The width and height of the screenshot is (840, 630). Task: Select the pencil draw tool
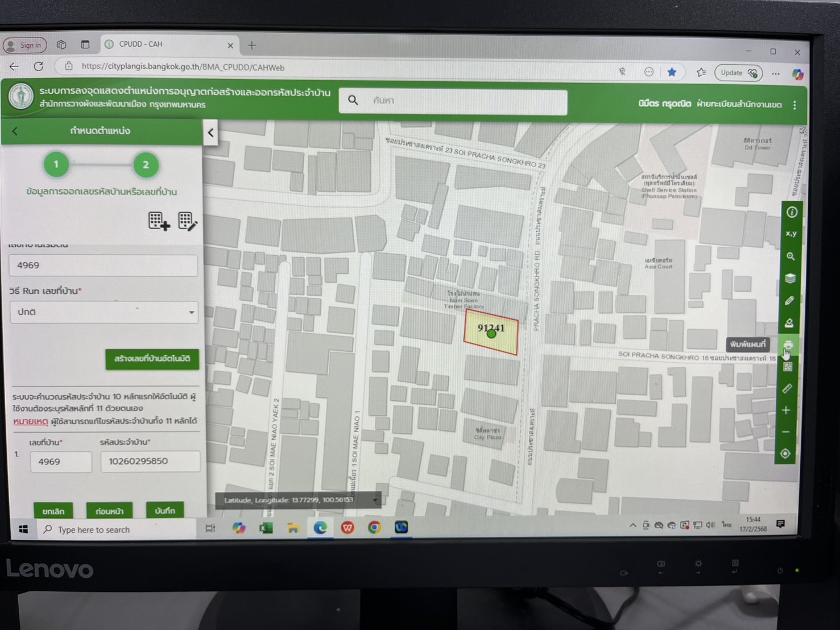click(789, 300)
